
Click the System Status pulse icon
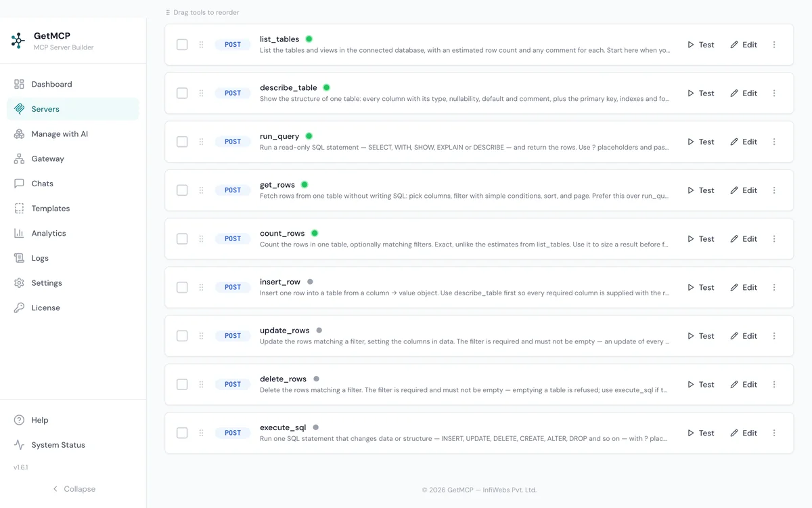click(19, 445)
